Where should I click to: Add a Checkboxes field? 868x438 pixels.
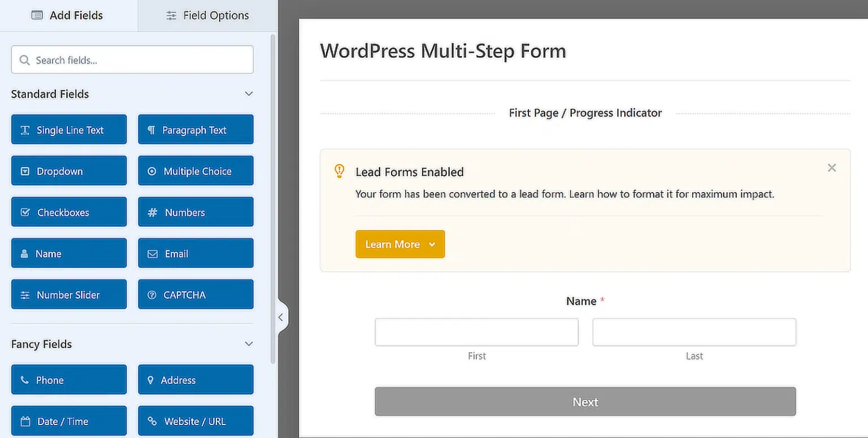68,212
